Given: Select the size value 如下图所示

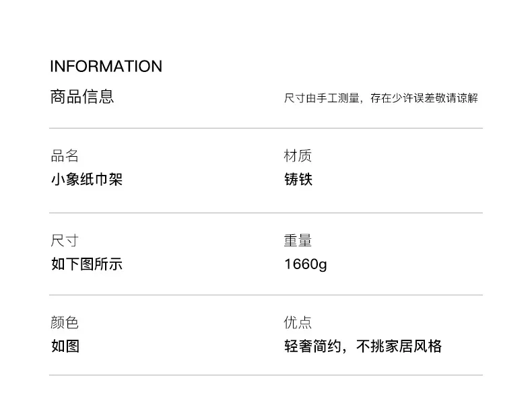Looking at the screenshot, I should 86,264.
